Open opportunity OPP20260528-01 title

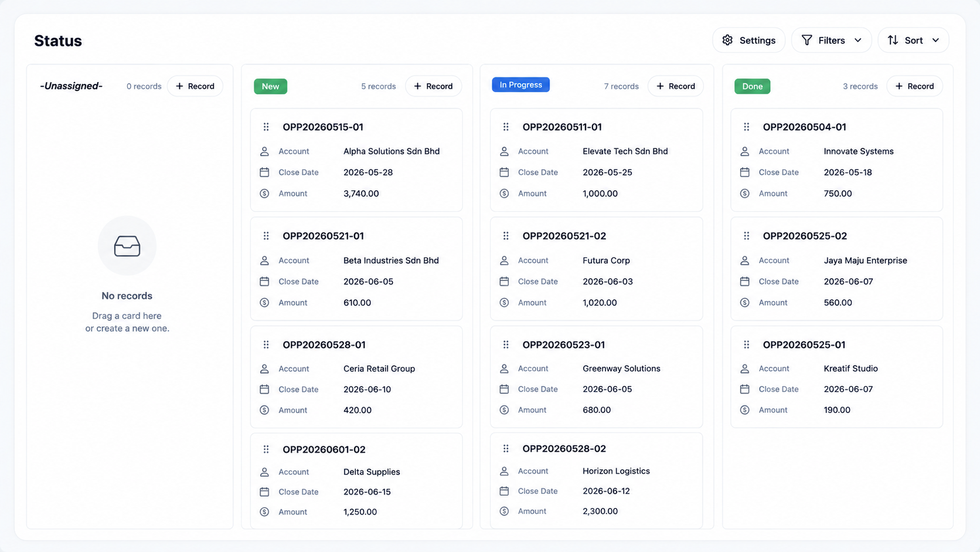[324, 345]
